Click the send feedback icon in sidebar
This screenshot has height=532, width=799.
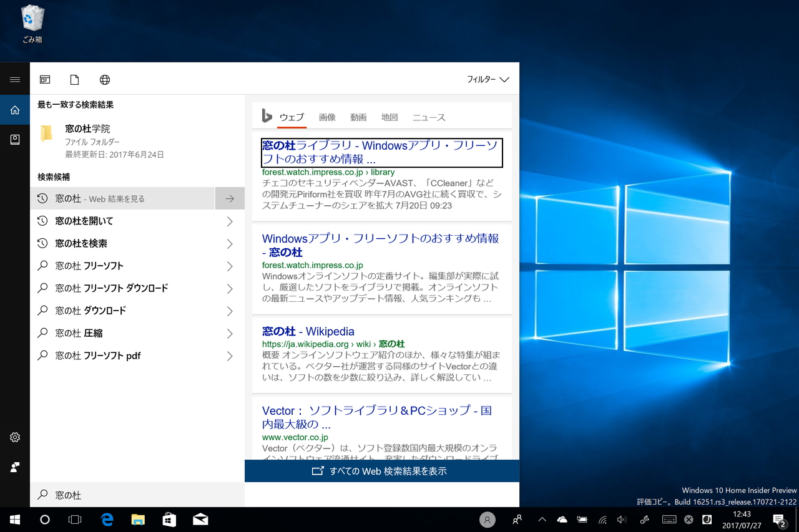click(15, 467)
